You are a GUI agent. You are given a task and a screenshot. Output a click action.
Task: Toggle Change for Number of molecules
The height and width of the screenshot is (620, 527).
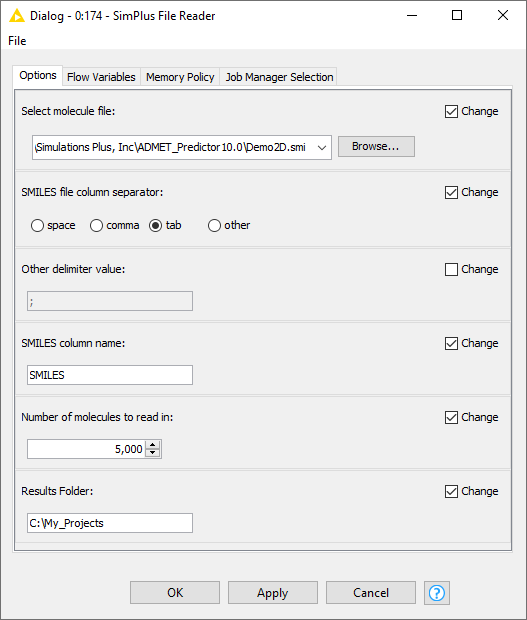tap(451, 417)
